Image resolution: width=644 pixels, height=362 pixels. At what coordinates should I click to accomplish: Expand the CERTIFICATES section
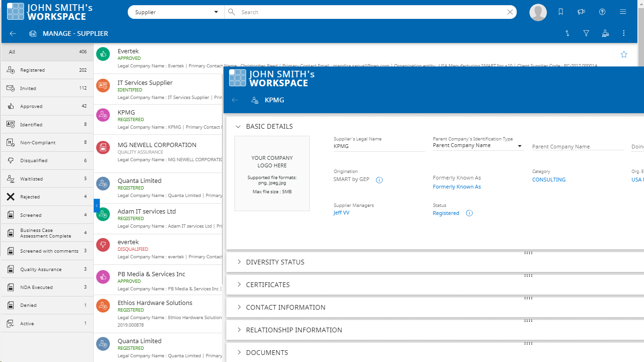point(239,285)
